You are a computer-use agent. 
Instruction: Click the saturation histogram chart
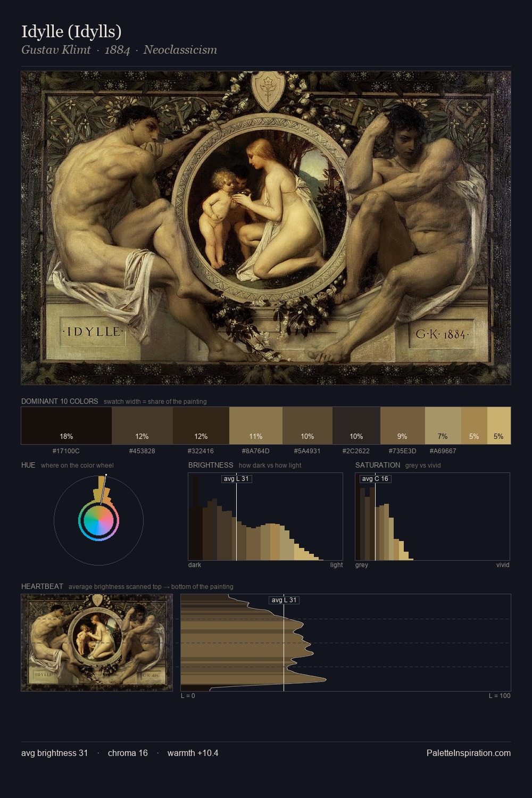click(433, 517)
